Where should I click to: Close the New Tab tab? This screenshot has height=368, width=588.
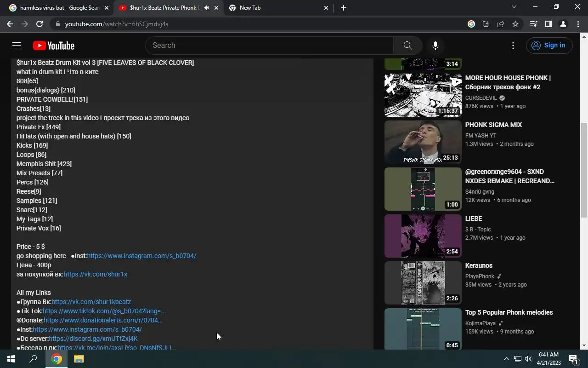point(326,8)
